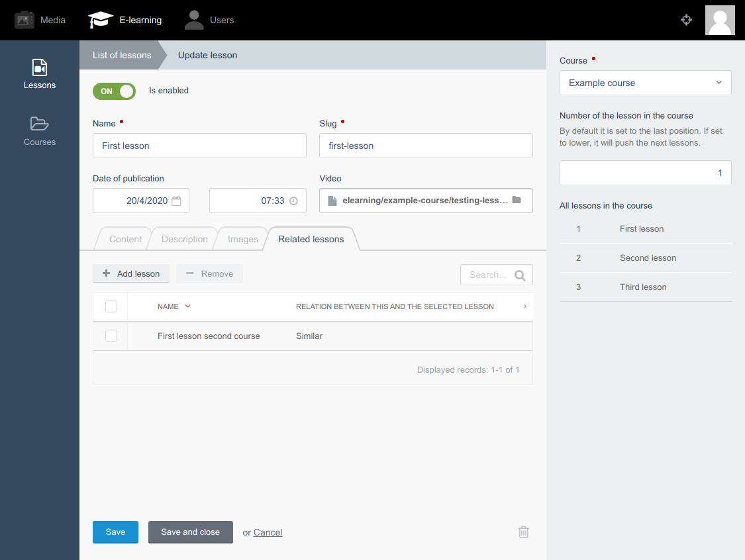The width and height of the screenshot is (745, 560).
Task: Click the Cancel link
Action: tap(268, 532)
